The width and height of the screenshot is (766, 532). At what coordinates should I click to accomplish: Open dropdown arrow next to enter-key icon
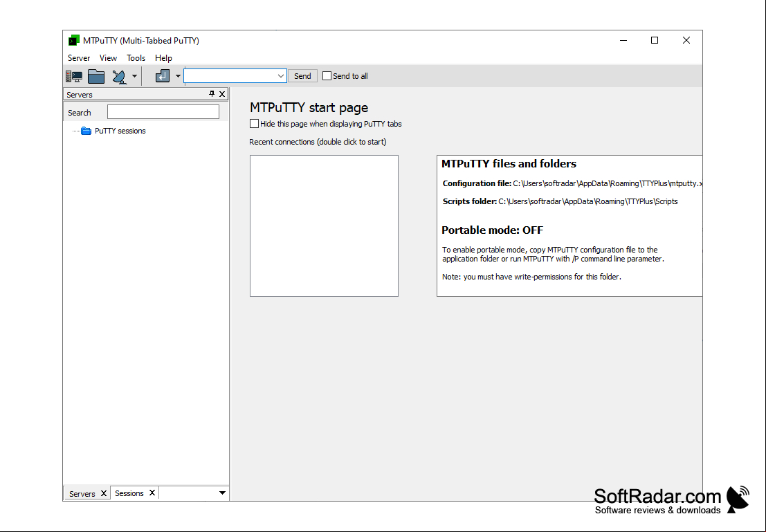(178, 76)
